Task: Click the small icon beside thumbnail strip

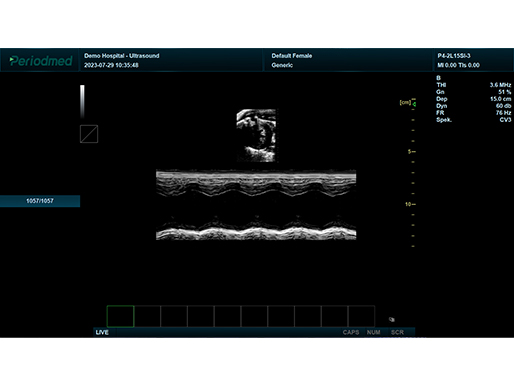Action: [x=392, y=319]
